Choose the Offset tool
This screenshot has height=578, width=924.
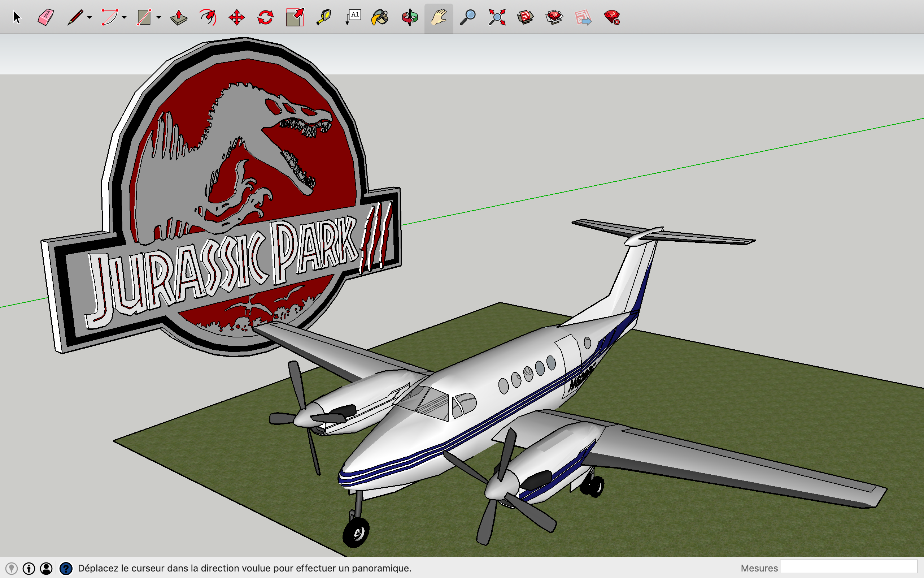click(x=208, y=18)
